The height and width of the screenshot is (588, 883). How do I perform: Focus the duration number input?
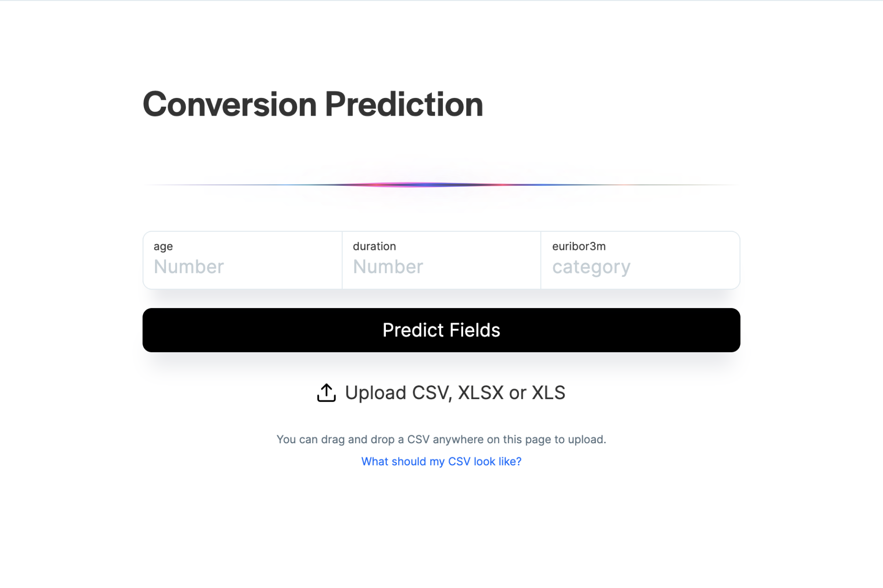point(441,267)
